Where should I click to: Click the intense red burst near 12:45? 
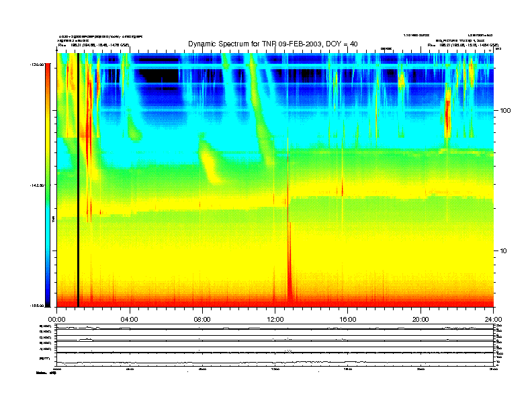point(290,265)
